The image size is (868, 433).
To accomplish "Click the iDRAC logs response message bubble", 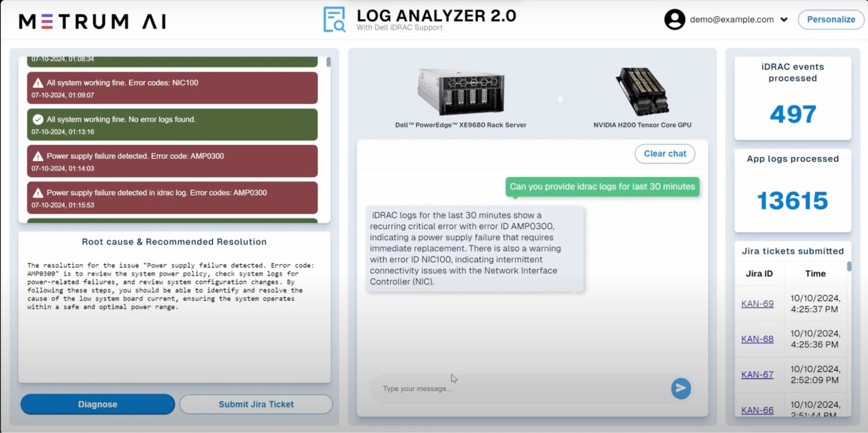I will coord(475,248).
